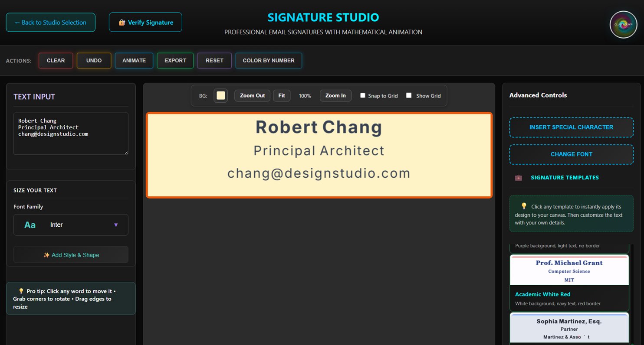This screenshot has height=345, width=644.
Task: Go back to Studio Selection
Action: click(50, 23)
